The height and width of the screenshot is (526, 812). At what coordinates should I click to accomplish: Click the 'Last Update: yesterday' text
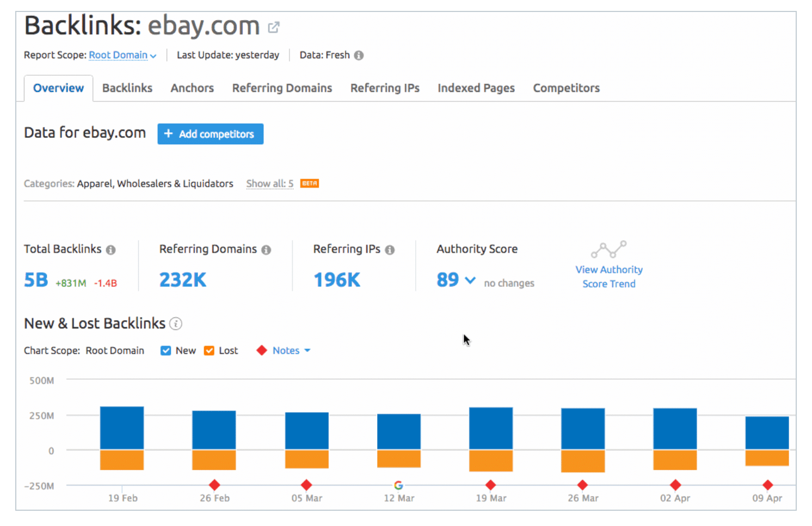[228, 55]
